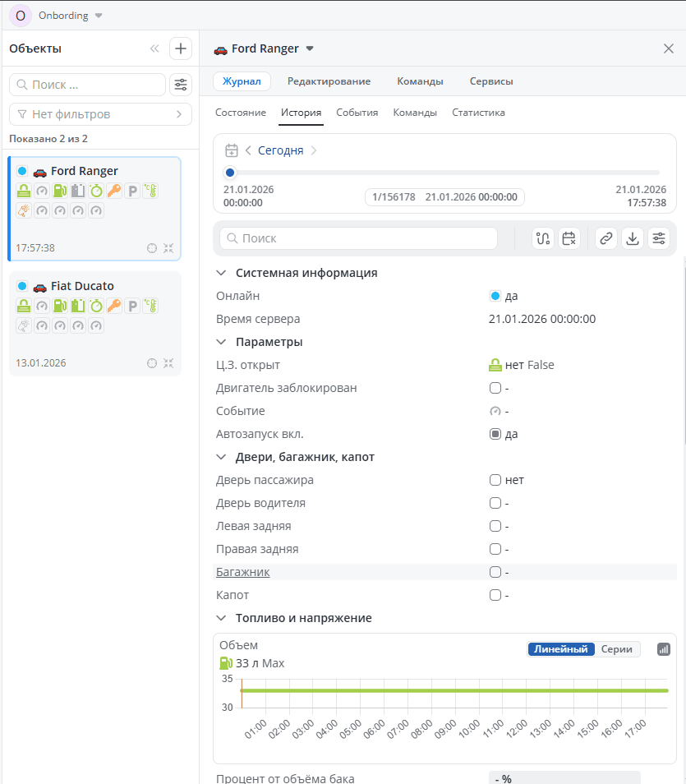Open the Статистика sub-tab
Viewport: 686px width, 784px height.
pos(478,113)
